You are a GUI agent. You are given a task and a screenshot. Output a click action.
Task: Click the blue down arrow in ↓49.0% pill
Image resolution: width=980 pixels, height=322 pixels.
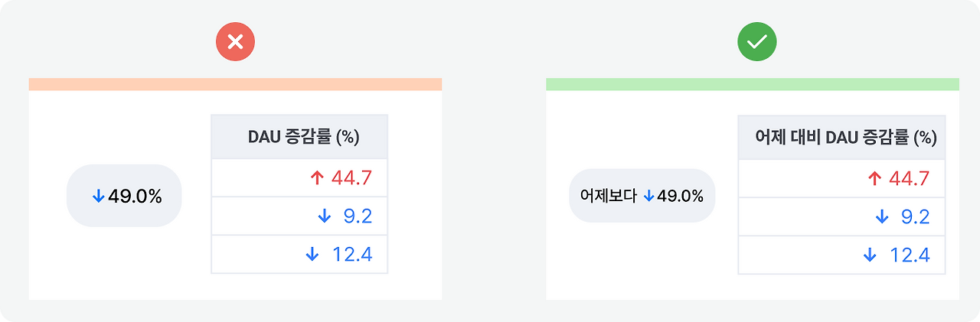[x=98, y=197]
